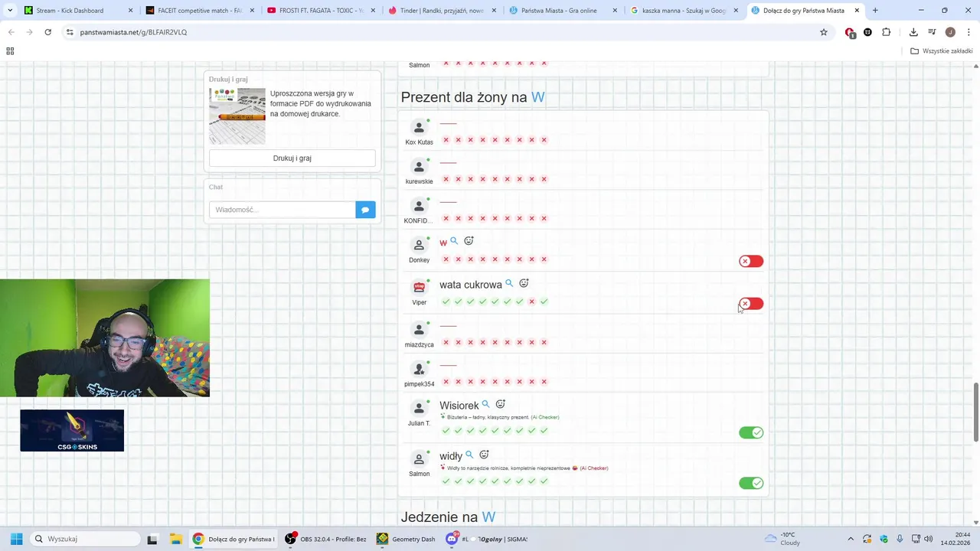Add emoji reaction to 'Wisiorek' answer
The height and width of the screenshot is (551, 980).
tap(500, 404)
